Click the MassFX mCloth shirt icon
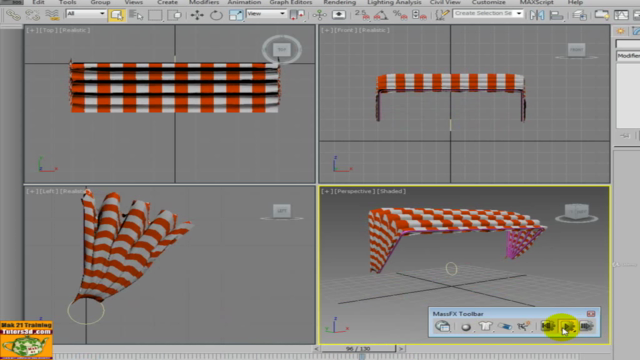The image size is (640, 360). click(x=485, y=326)
